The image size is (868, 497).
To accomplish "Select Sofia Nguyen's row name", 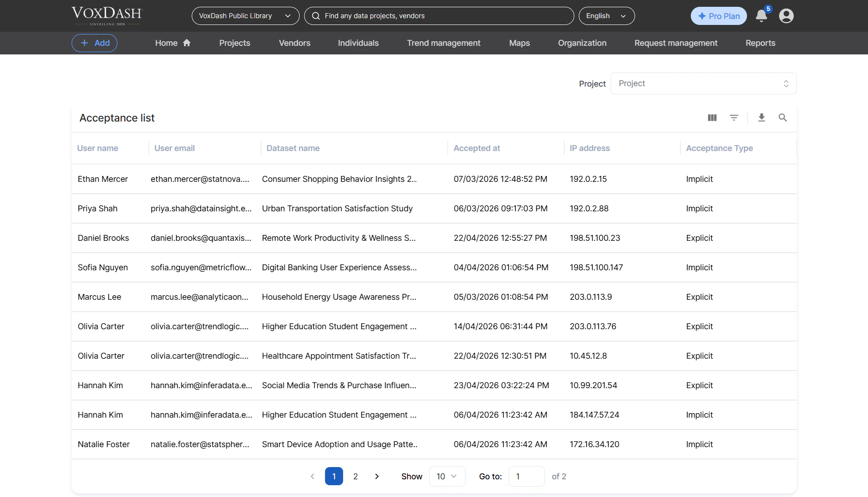I will (102, 268).
